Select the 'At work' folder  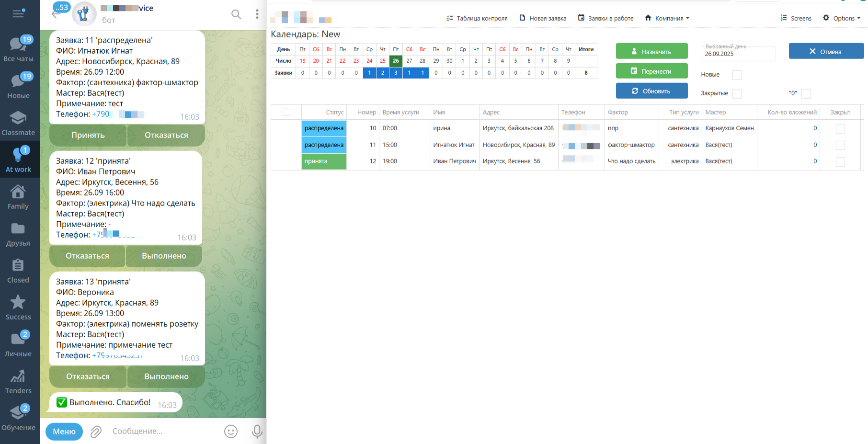pyautogui.click(x=18, y=159)
